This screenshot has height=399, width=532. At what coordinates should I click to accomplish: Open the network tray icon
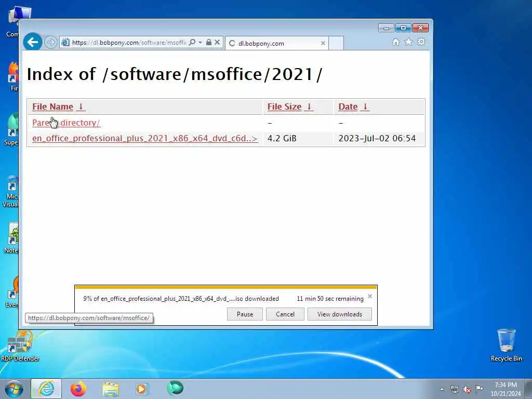tap(454, 389)
